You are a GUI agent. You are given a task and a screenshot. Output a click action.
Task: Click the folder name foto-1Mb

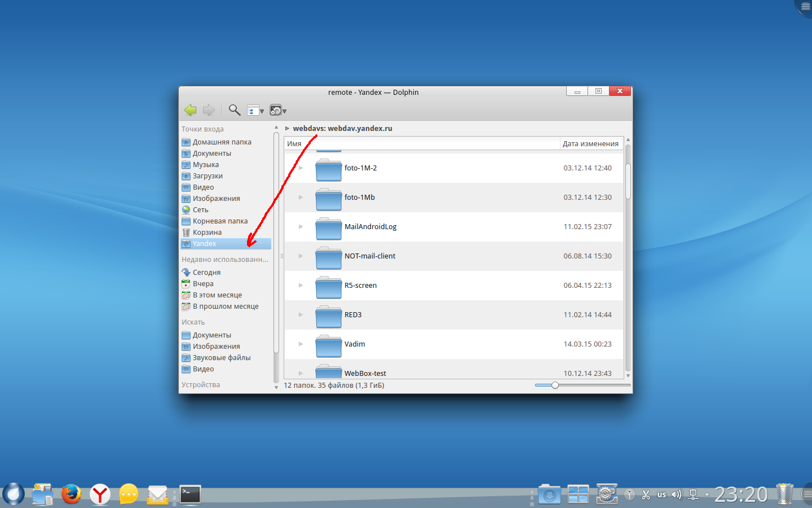(360, 198)
